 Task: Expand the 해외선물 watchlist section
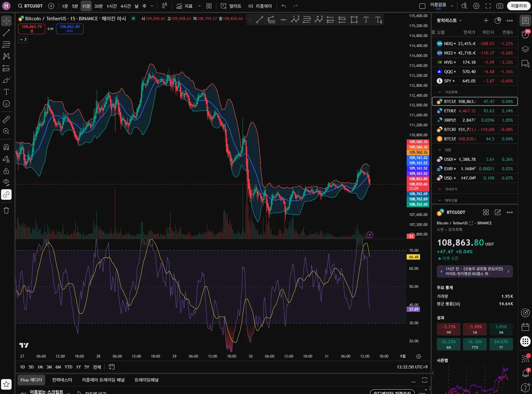click(x=439, y=200)
